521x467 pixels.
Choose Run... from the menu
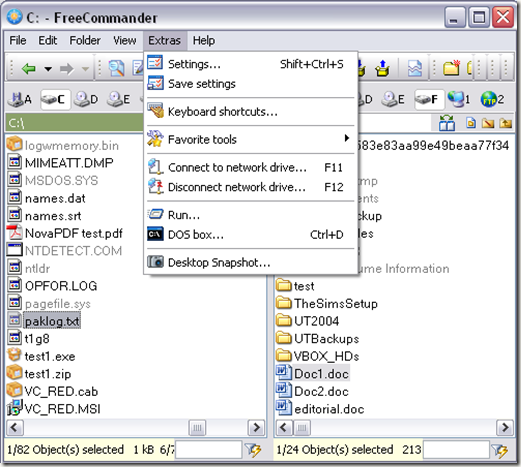251,215
